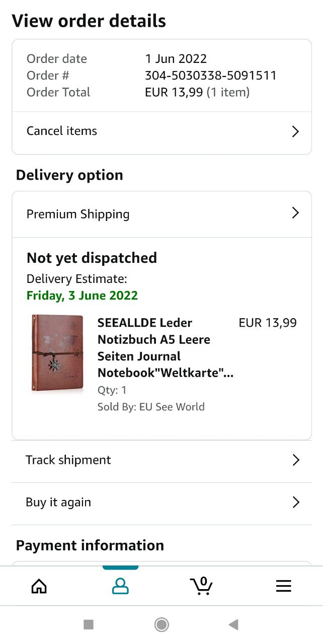
Task: Tap Android home circle button
Action: [x=161, y=625]
